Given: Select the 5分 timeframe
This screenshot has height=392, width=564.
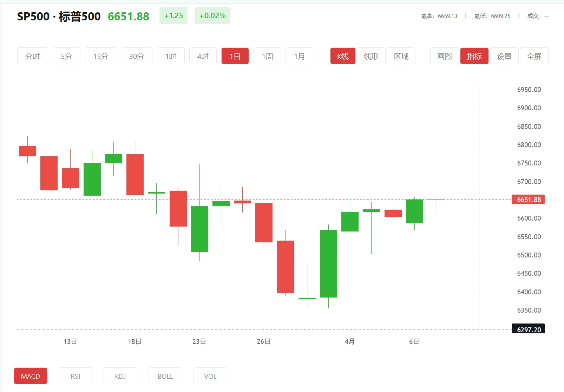Looking at the screenshot, I should point(66,56).
